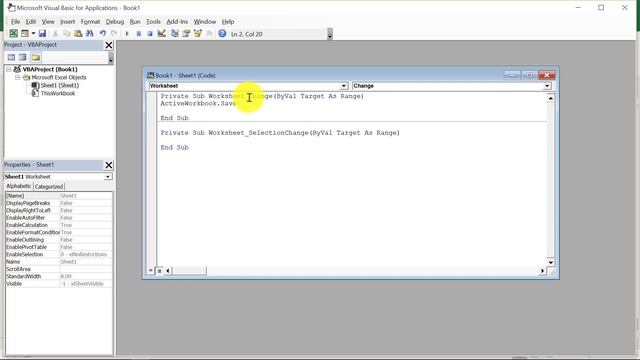Click the ActiveWorkbook.Save code line
This screenshot has width=640, height=360.
(x=198, y=104)
